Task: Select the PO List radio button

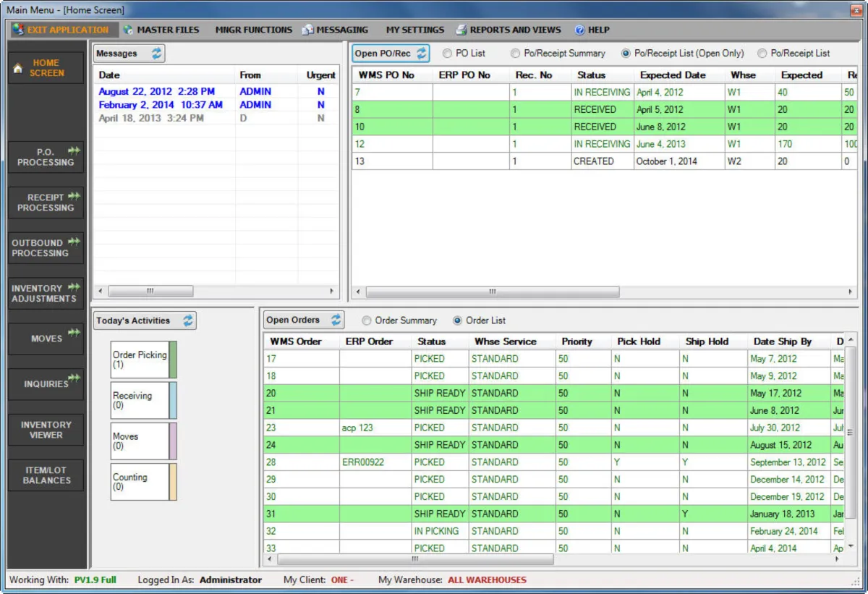Action: pos(447,54)
